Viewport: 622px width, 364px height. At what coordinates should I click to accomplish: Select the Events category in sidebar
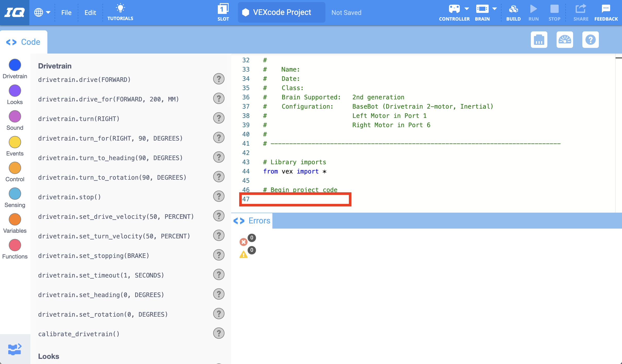pos(15,142)
